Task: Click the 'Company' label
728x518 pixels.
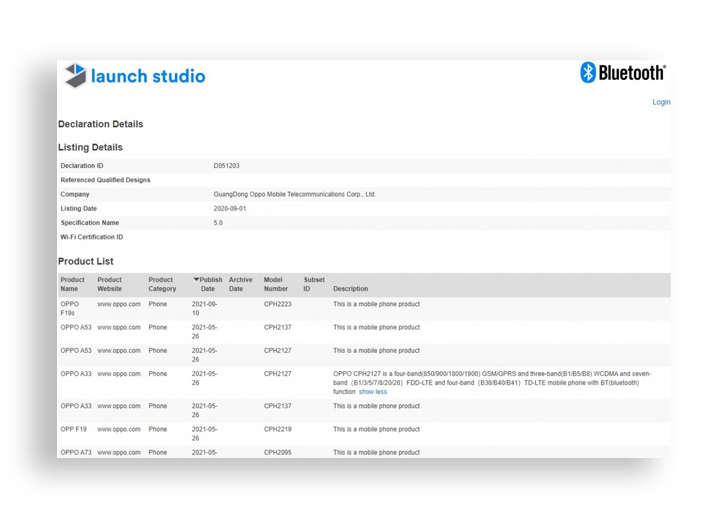Action: coord(75,194)
